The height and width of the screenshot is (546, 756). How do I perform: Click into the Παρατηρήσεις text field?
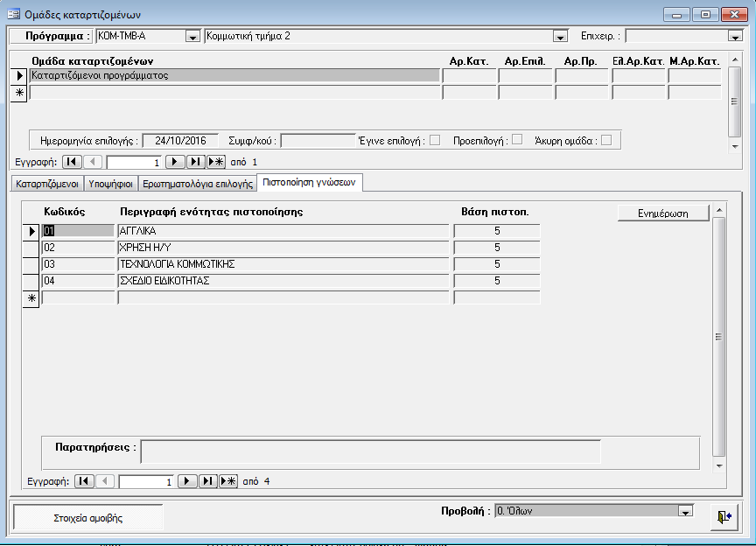pos(370,451)
